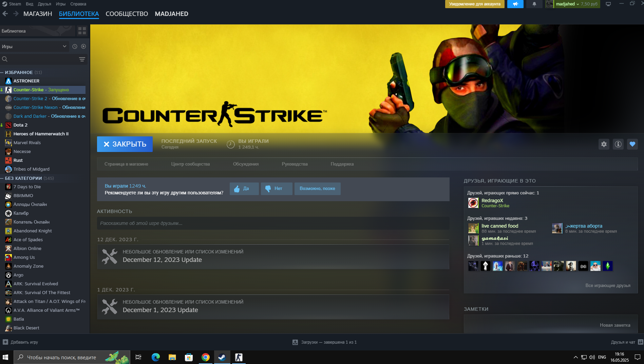Click thumbs down Нет recommendation button
Screen dimensions: 644x364
277,189
